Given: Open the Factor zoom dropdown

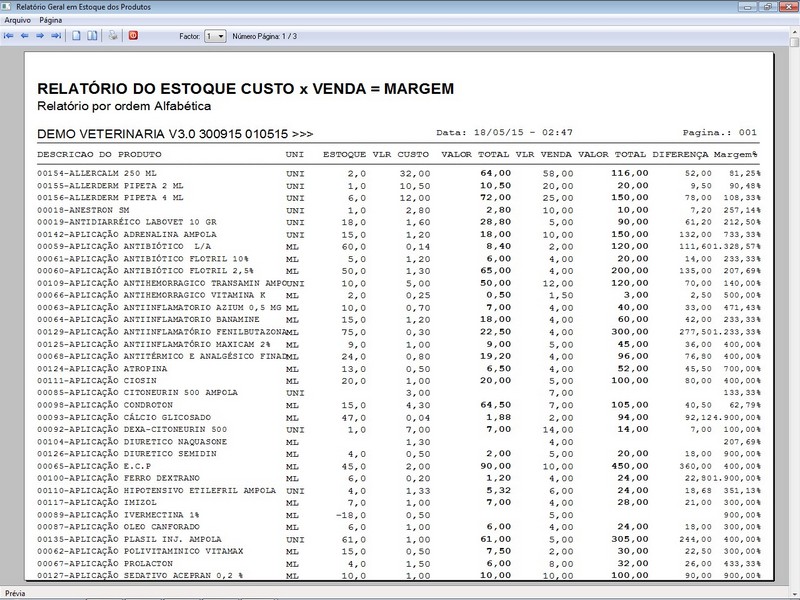Looking at the screenshot, I should (215, 36).
